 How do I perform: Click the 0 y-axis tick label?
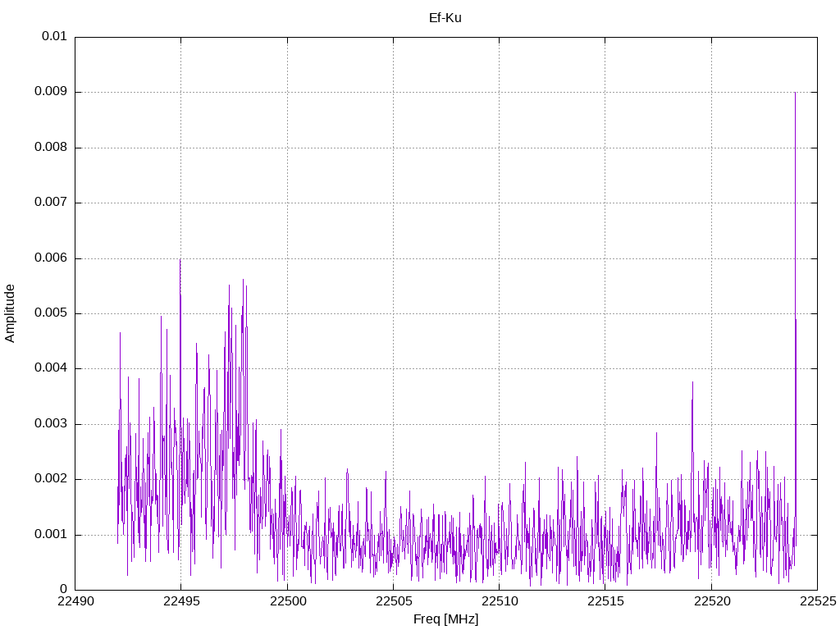(x=63, y=590)
